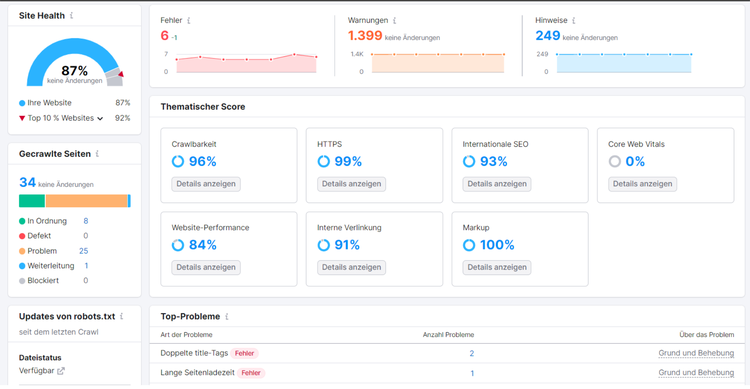Click the Fehler badge beside Doppelte title-Tags
This screenshot has height=389, width=750.
244,353
